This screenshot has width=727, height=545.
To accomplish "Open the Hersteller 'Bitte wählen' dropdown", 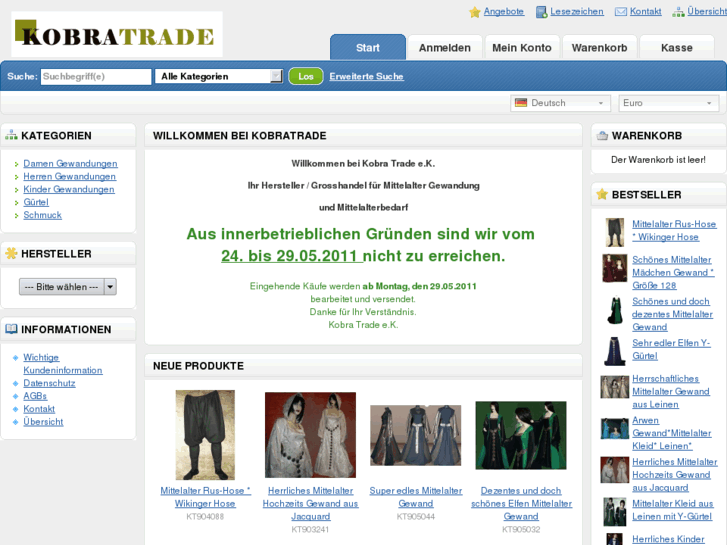I will pos(68,287).
